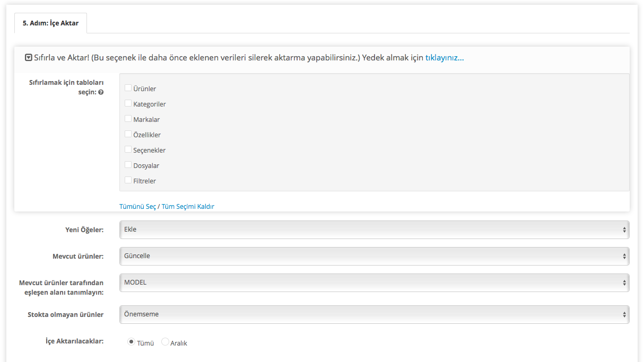The height and width of the screenshot is (362, 644).
Task: Check the Kategoriler table option
Action: 128,103
